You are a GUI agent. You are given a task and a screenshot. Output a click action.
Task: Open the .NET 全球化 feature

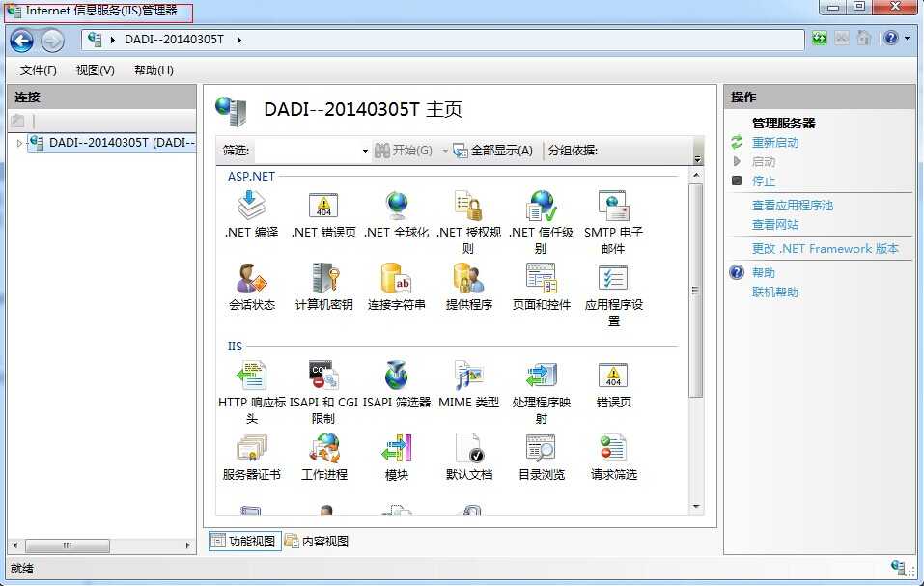coord(396,215)
